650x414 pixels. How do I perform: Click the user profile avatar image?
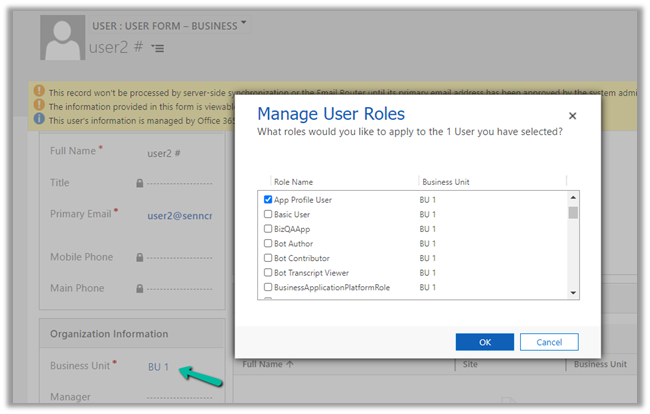61,38
